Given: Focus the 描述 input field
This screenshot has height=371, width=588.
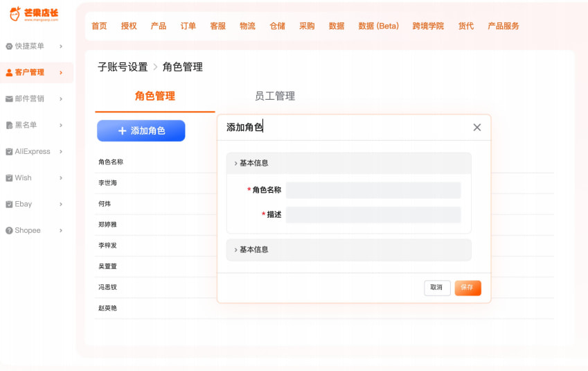Looking at the screenshot, I should (x=373, y=215).
